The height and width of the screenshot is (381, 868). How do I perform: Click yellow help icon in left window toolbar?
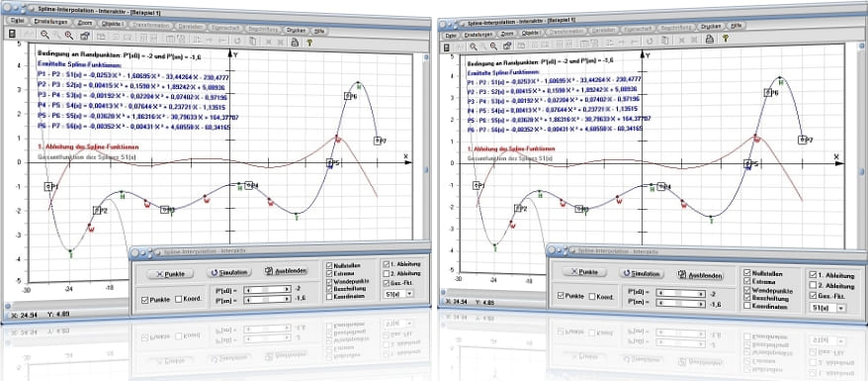[x=308, y=43]
